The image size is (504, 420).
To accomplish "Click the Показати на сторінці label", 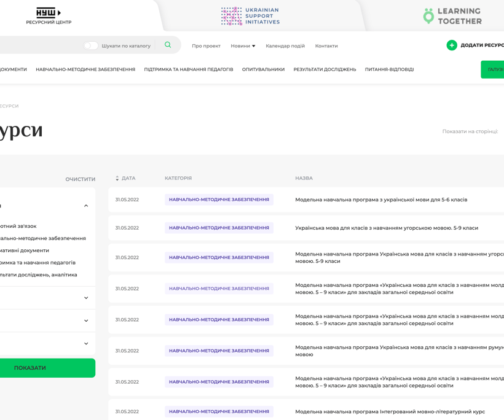I will coord(470,131).
